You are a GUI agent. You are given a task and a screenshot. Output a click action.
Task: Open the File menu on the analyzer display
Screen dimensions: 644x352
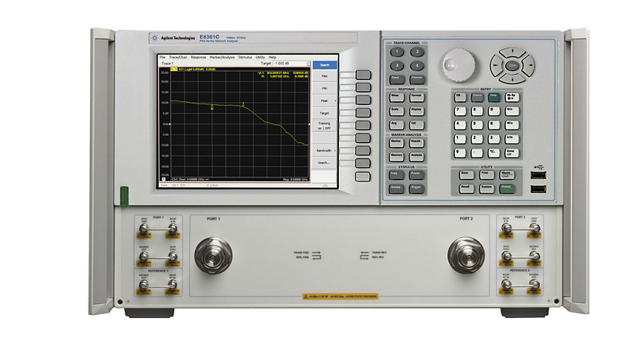pos(162,57)
